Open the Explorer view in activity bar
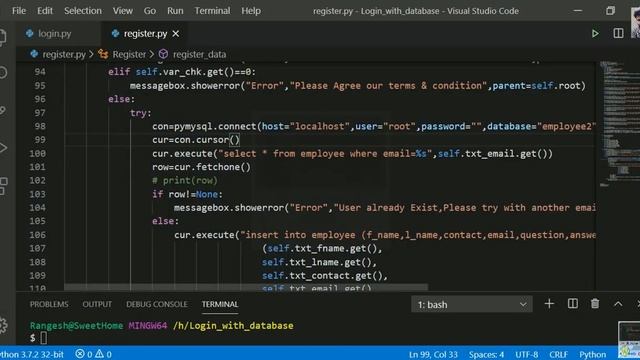 pyautogui.click(x=2, y=38)
